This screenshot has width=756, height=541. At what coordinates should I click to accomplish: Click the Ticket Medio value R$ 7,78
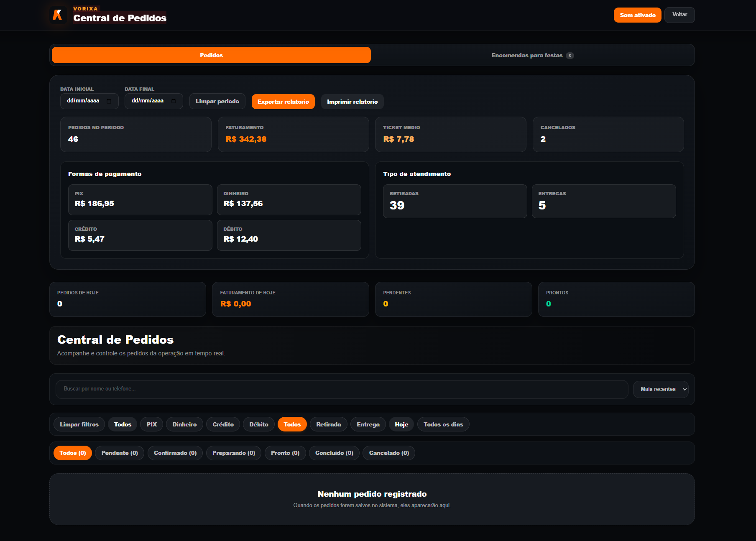point(398,139)
